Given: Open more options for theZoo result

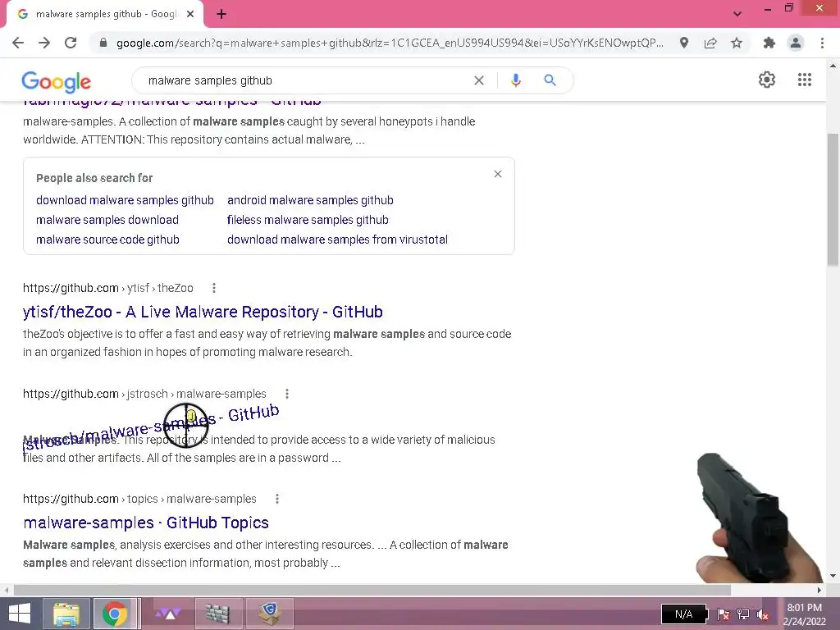Looking at the screenshot, I should pos(214,288).
